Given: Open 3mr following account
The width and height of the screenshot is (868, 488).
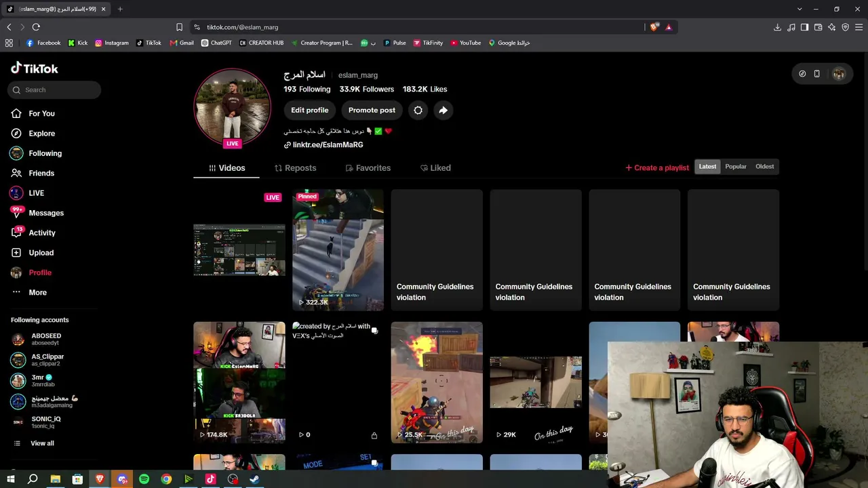Looking at the screenshot, I should [42, 380].
